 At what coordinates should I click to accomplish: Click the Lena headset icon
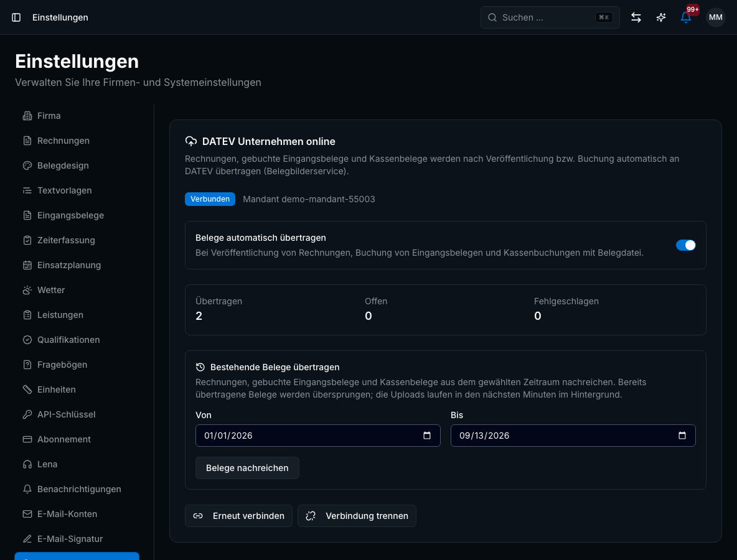coord(27,464)
